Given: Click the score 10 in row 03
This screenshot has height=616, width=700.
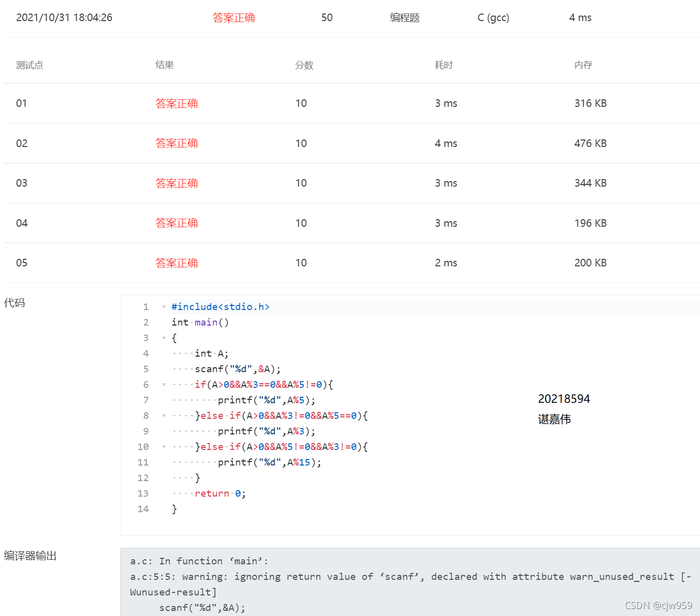Looking at the screenshot, I should pos(301,183).
